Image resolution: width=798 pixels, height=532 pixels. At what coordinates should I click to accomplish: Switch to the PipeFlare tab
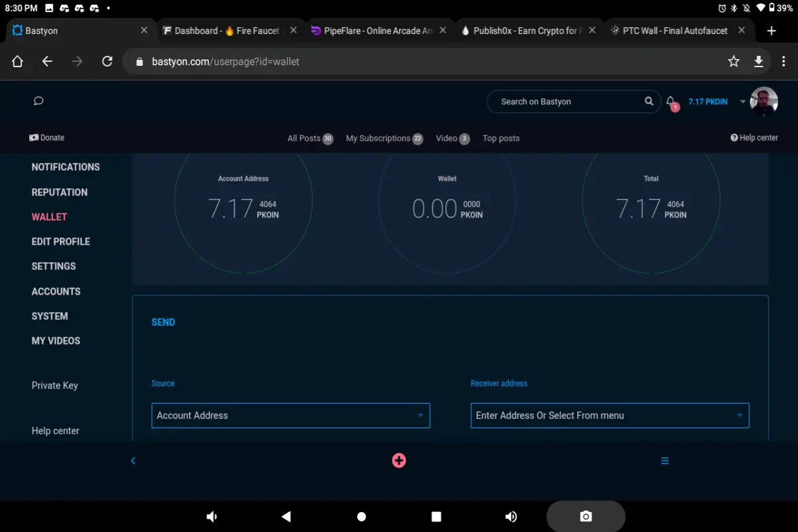click(380, 31)
